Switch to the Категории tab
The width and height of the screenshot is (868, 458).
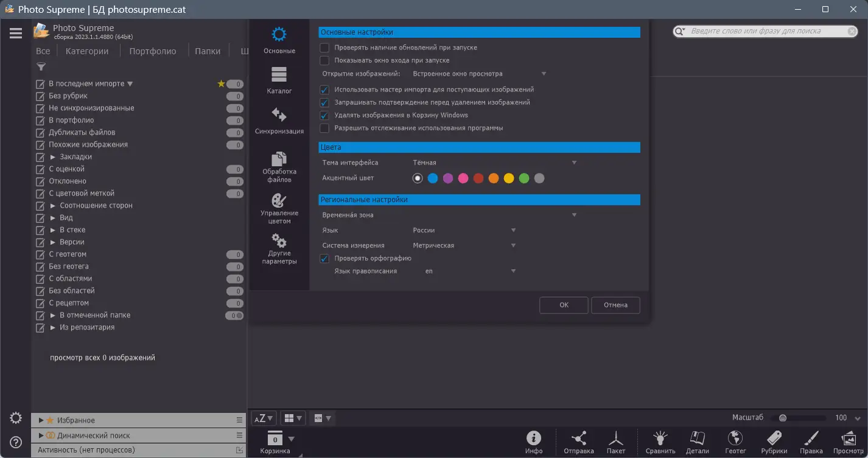click(87, 51)
